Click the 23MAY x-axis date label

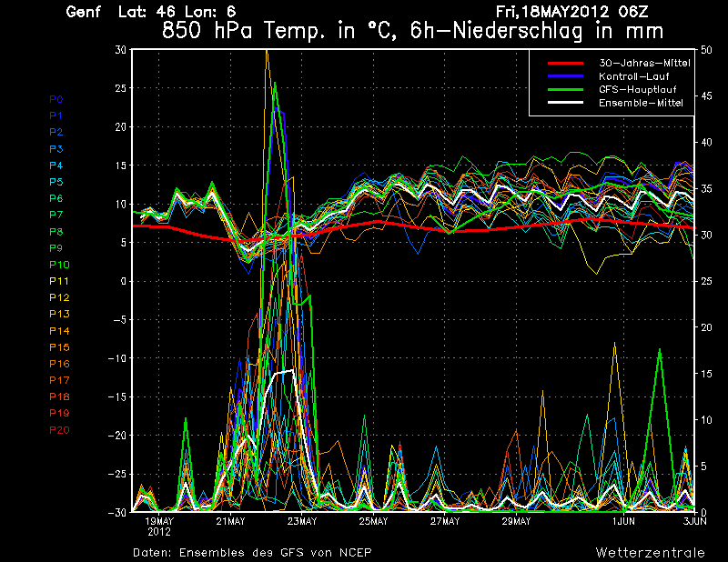coord(301,521)
